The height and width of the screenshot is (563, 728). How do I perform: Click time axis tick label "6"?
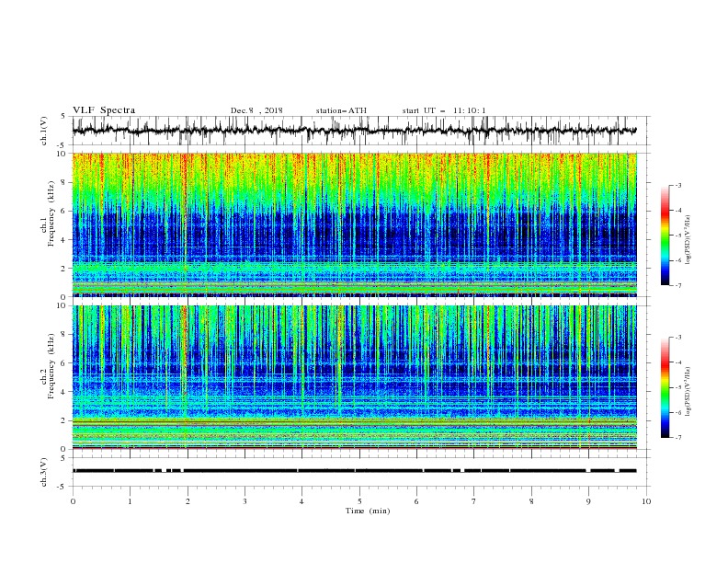416,502
